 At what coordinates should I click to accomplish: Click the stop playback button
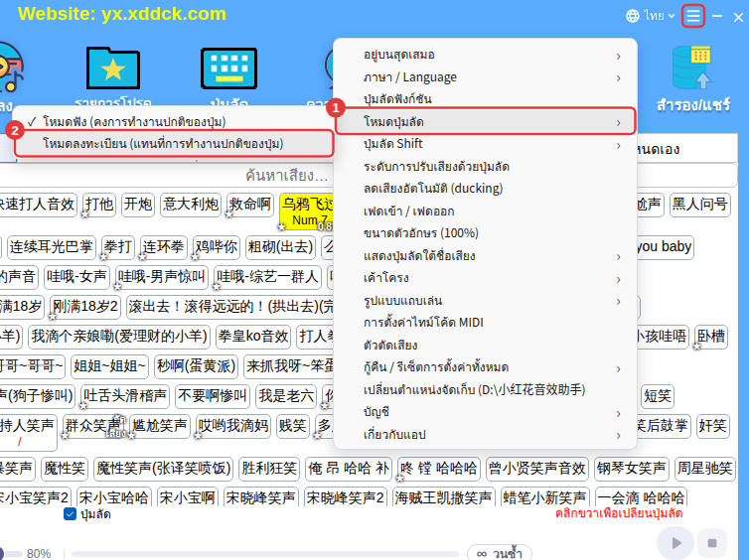pos(711,543)
